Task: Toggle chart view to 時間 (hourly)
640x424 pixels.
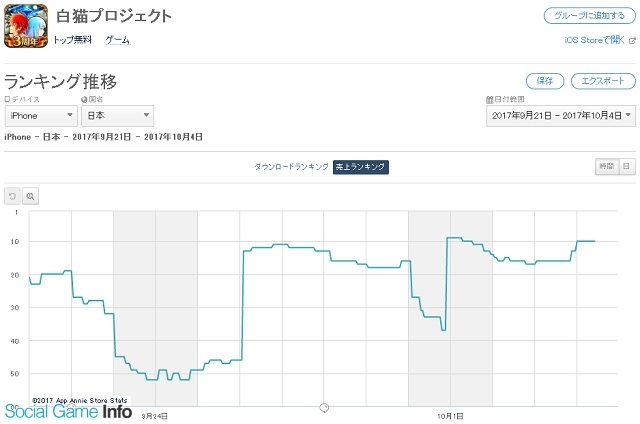Action: [x=607, y=166]
